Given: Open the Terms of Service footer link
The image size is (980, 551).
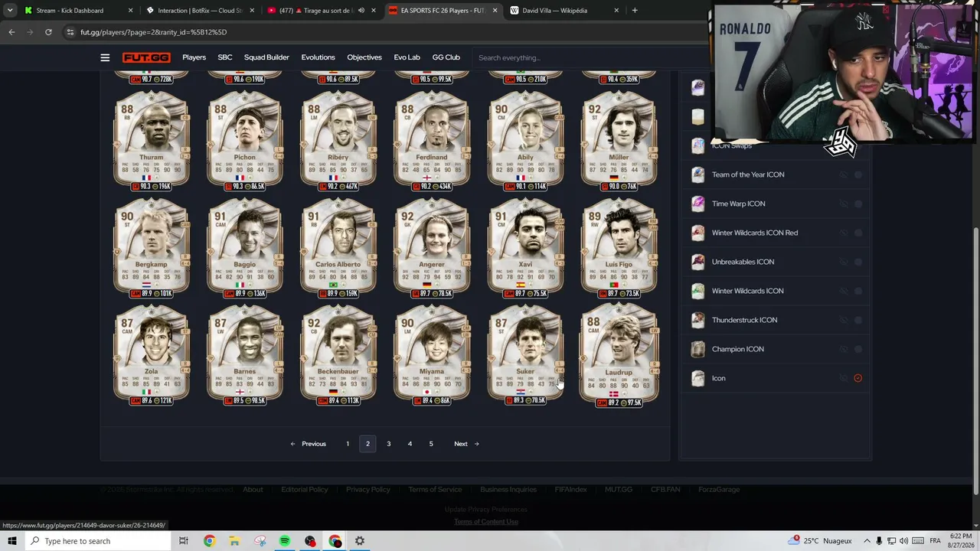Looking at the screenshot, I should tap(435, 490).
